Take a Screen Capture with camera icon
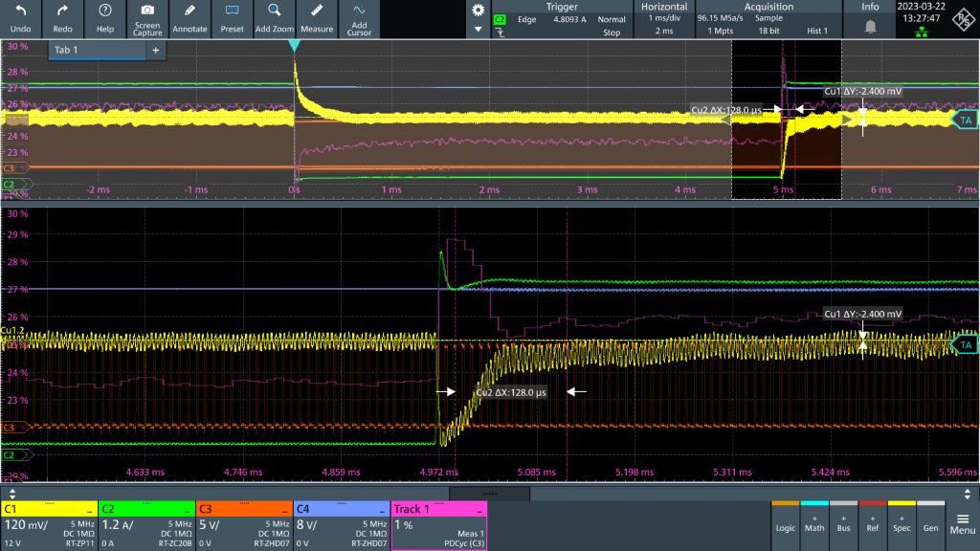 pos(147,11)
